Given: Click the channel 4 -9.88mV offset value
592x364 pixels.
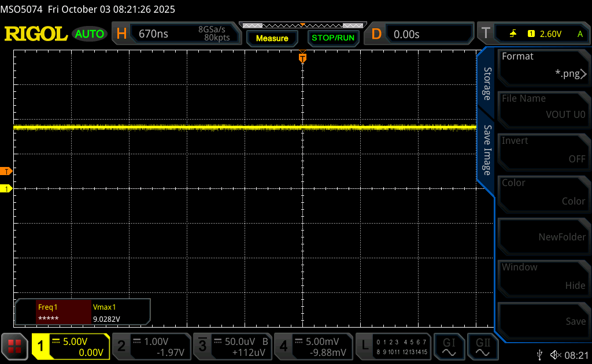Looking at the screenshot, I should click(328, 352).
